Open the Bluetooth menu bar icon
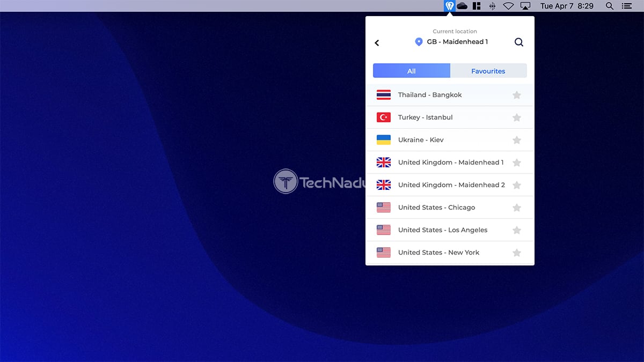Screen dimensions: 644x362 pyautogui.click(x=492, y=6)
